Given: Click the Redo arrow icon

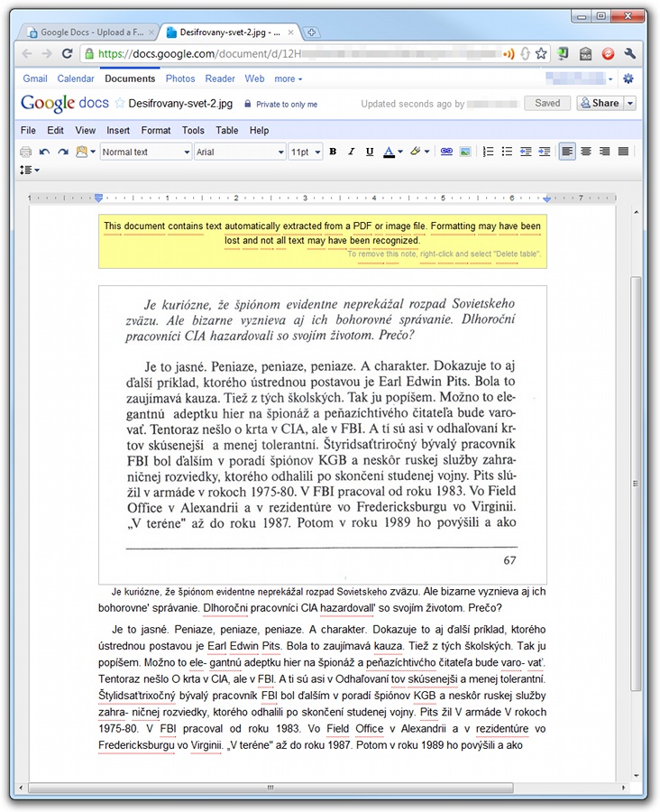Looking at the screenshot, I should pyautogui.click(x=63, y=152).
